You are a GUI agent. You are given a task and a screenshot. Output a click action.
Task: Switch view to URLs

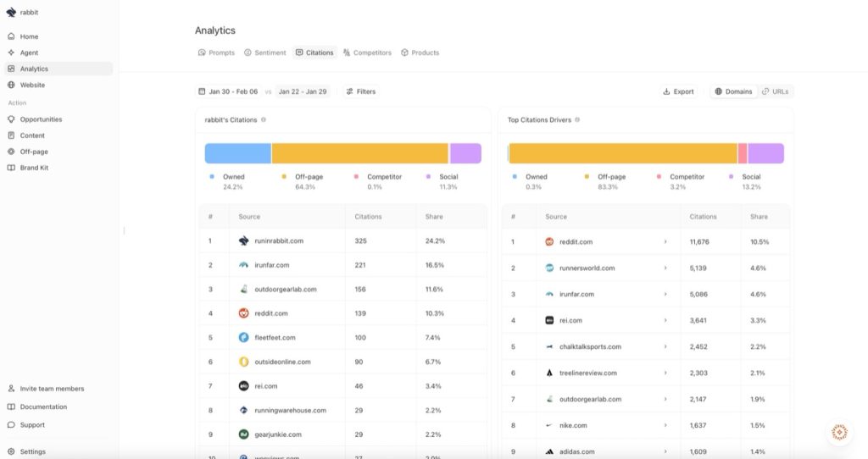(776, 91)
